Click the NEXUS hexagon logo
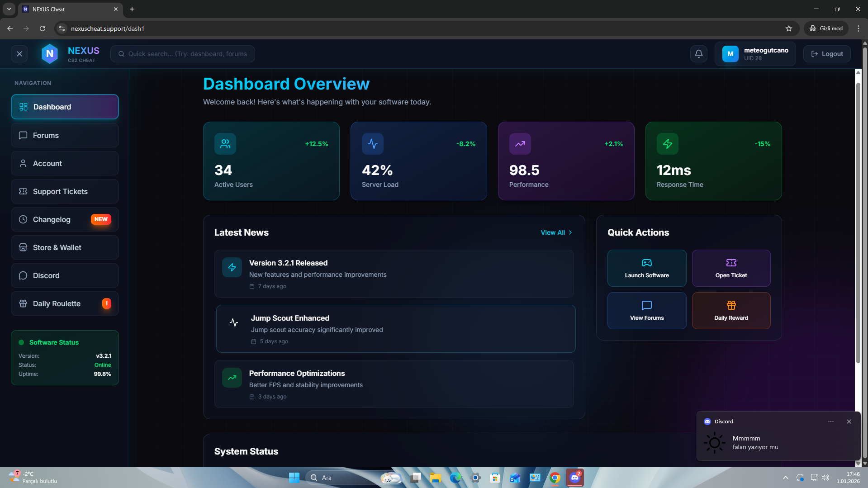The height and width of the screenshot is (488, 868). point(50,54)
